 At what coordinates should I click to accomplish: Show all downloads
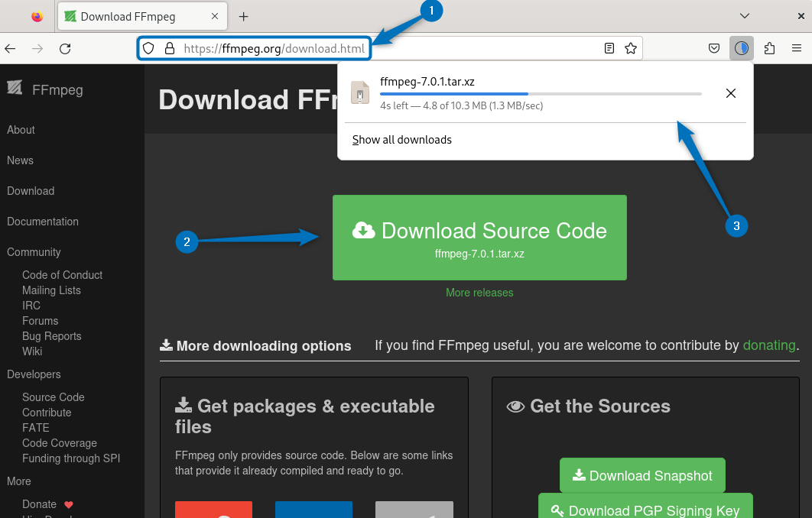(401, 139)
